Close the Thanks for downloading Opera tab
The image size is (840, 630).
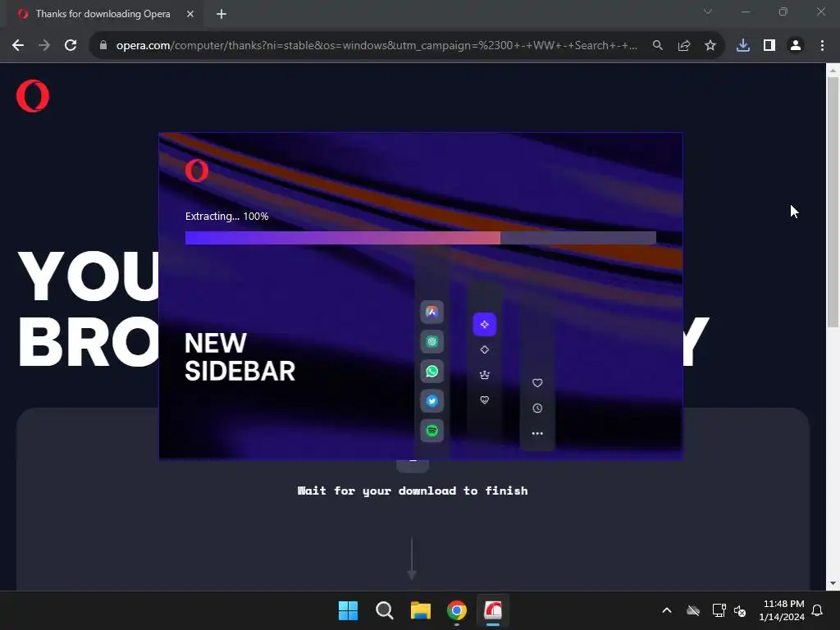(x=190, y=14)
